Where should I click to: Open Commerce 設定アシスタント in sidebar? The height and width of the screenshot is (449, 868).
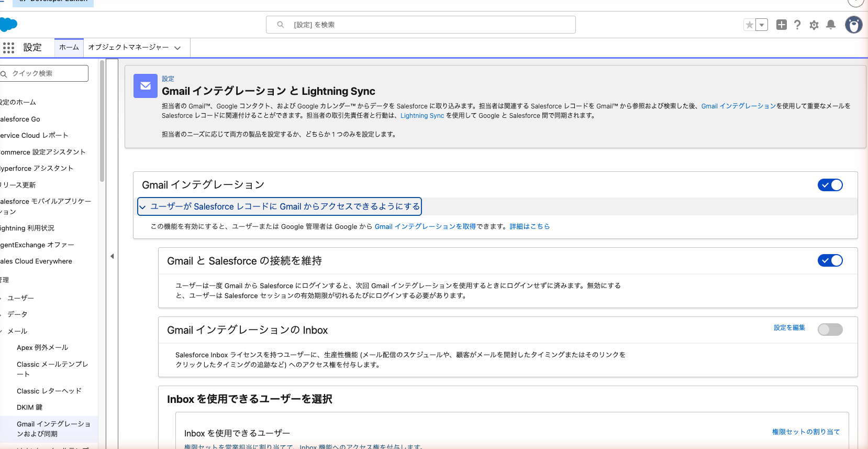coord(42,152)
